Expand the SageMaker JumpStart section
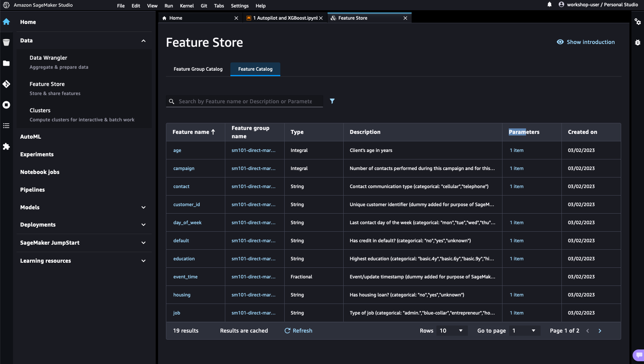Screen dimensions: 644x364 coord(144,243)
